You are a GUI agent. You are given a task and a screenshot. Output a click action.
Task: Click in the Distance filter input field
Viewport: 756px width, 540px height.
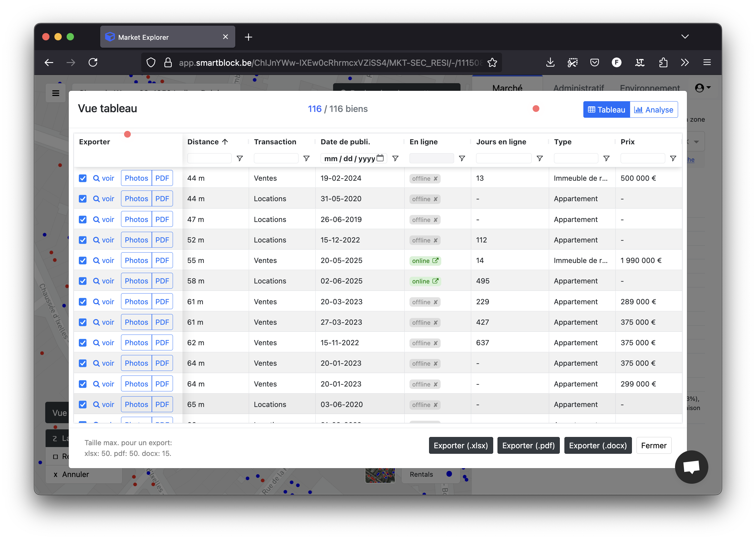[x=209, y=158]
